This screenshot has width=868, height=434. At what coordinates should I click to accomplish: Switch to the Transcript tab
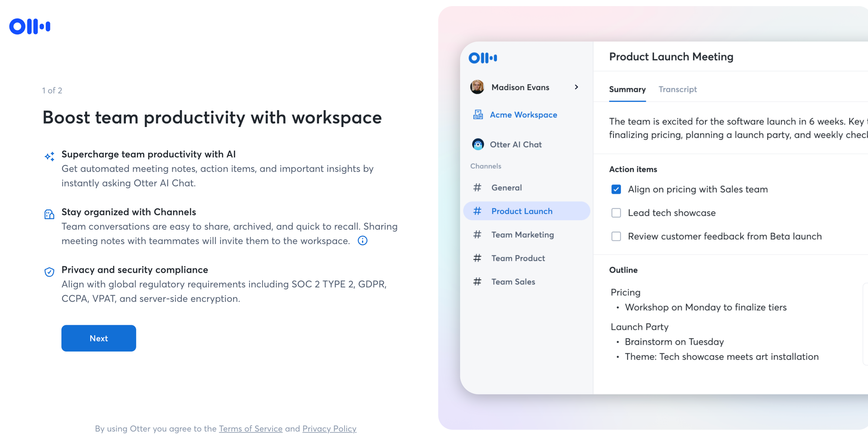click(x=677, y=89)
